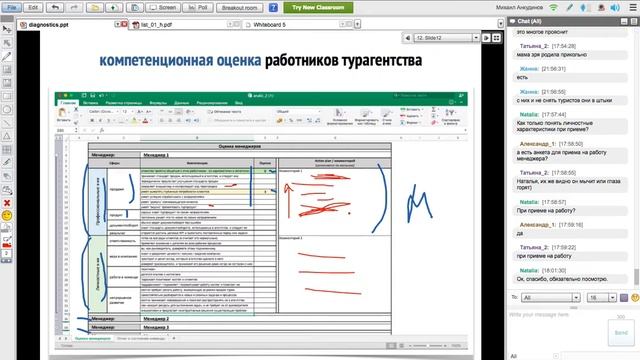
Task: Select the circle shape tool
Action: pos(7,109)
